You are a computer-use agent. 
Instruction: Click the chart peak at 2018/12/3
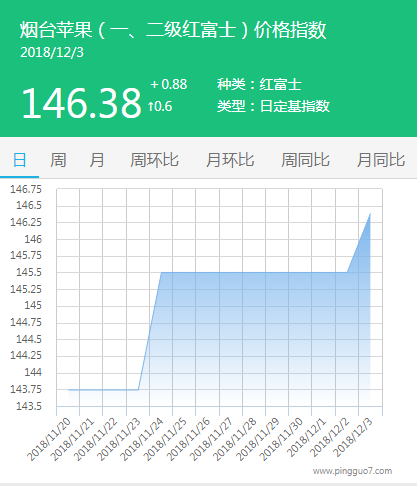(x=370, y=214)
